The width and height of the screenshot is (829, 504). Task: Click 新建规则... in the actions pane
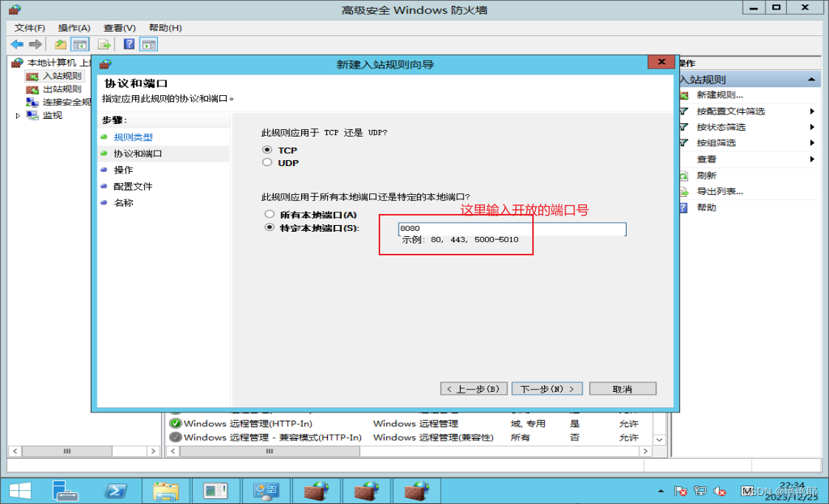[720, 95]
